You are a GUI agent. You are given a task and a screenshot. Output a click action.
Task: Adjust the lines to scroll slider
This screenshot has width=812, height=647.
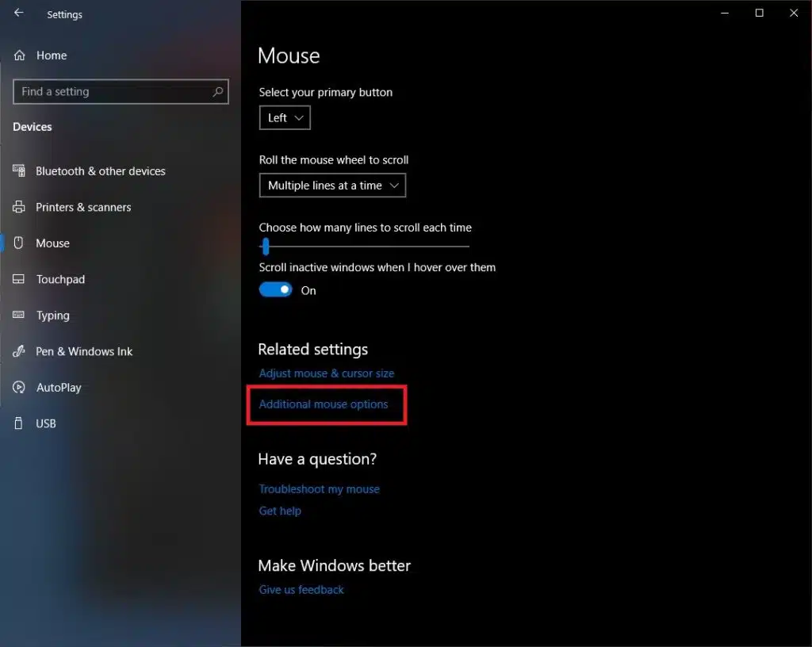(265, 246)
